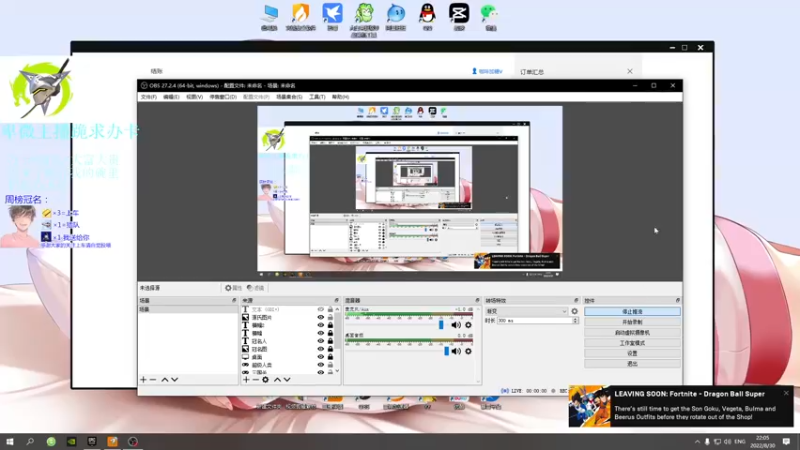Open taskbar search magnifier
This screenshot has height=450, width=800.
point(30,441)
